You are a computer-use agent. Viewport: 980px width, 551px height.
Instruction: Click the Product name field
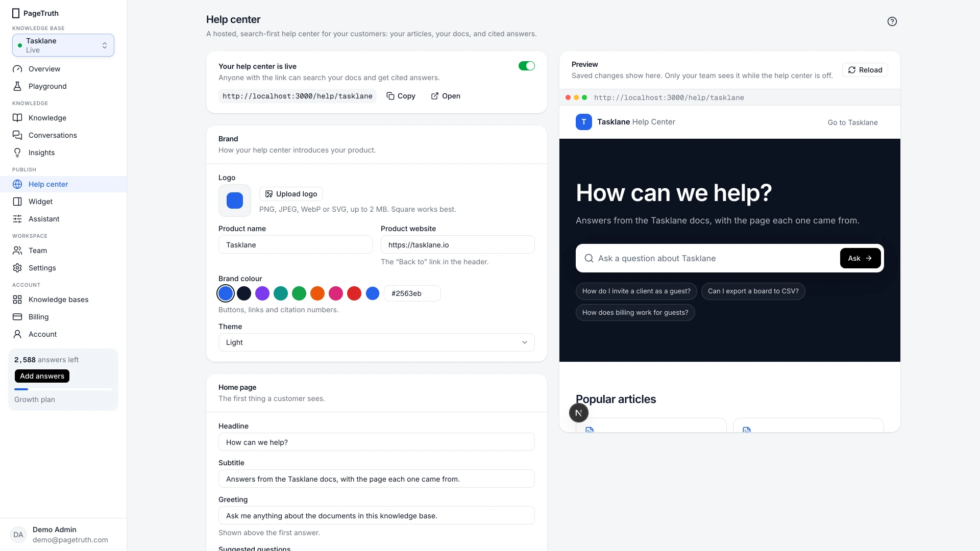coord(296,245)
